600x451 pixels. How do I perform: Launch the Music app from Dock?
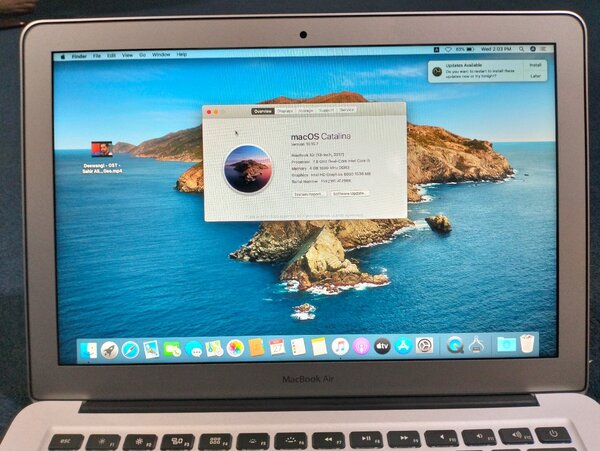coord(340,346)
